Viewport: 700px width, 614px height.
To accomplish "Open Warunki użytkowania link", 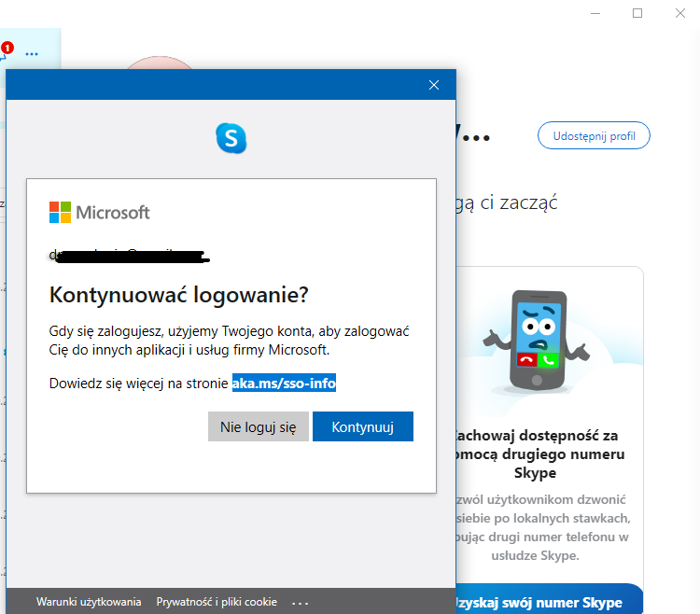I will [89, 602].
